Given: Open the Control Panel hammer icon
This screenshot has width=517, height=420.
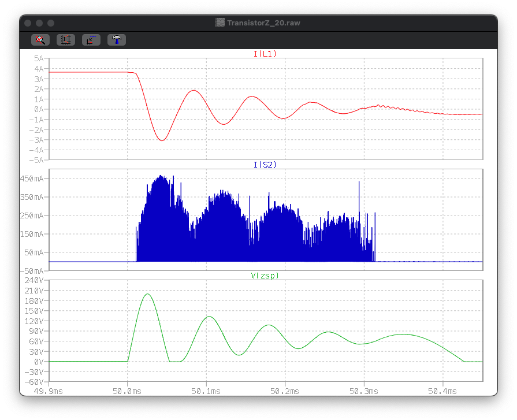Looking at the screenshot, I should click(x=117, y=40).
